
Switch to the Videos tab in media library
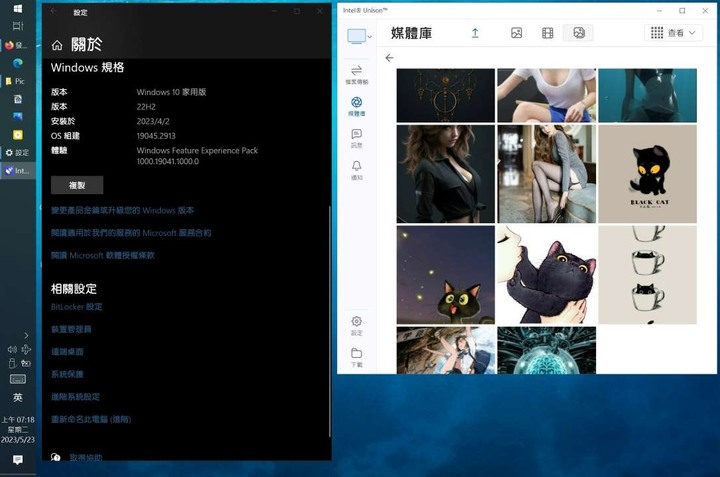(x=547, y=33)
